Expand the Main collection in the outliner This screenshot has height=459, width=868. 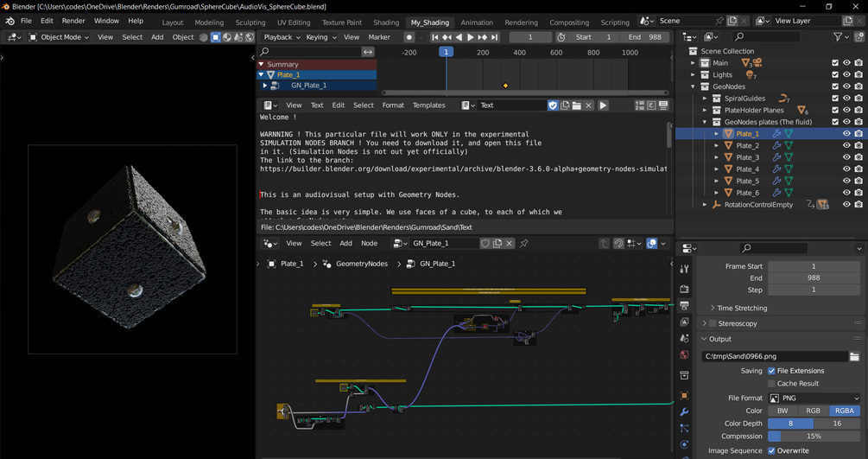point(693,62)
